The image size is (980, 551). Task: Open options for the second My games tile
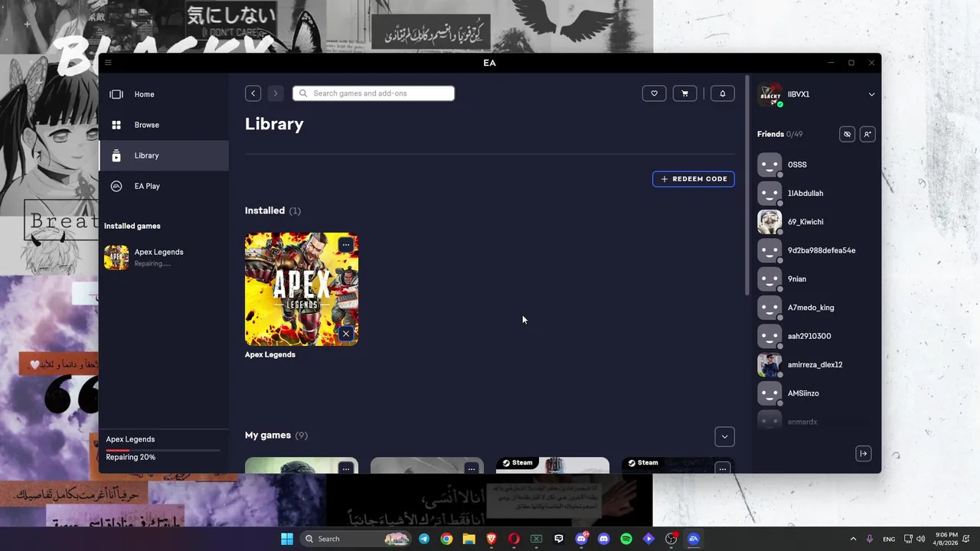472,468
